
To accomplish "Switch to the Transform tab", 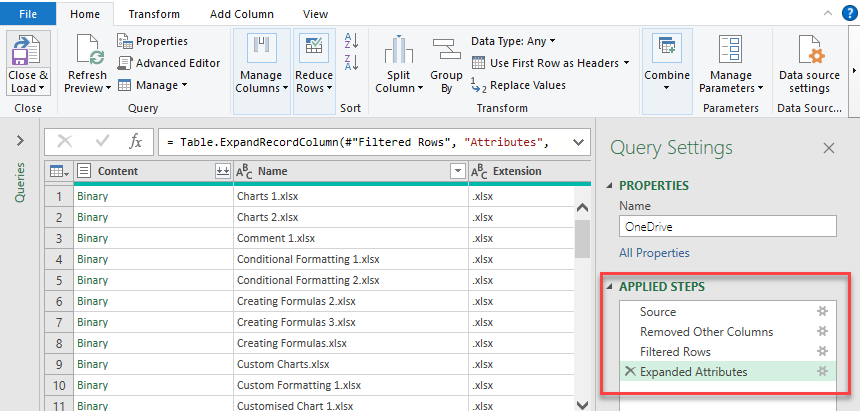I will [154, 14].
